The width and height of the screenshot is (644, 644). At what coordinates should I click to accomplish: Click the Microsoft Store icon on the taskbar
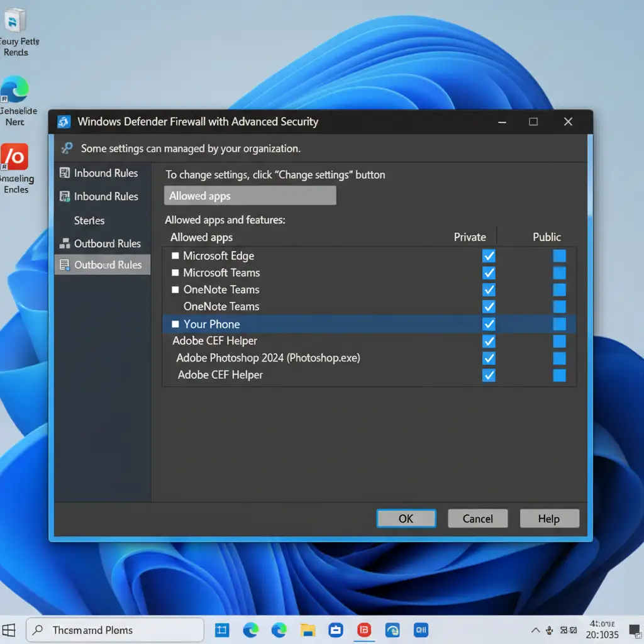(x=336, y=630)
